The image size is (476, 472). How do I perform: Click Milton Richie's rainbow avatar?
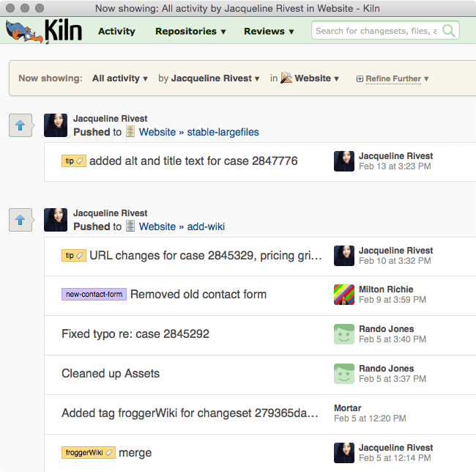tap(344, 295)
